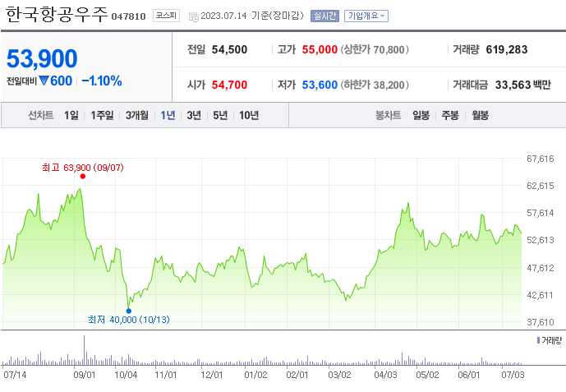This screenshot has height=392, width=566.
Task: Click the calendar-clock icon before the date
Action: pos(194,16)
